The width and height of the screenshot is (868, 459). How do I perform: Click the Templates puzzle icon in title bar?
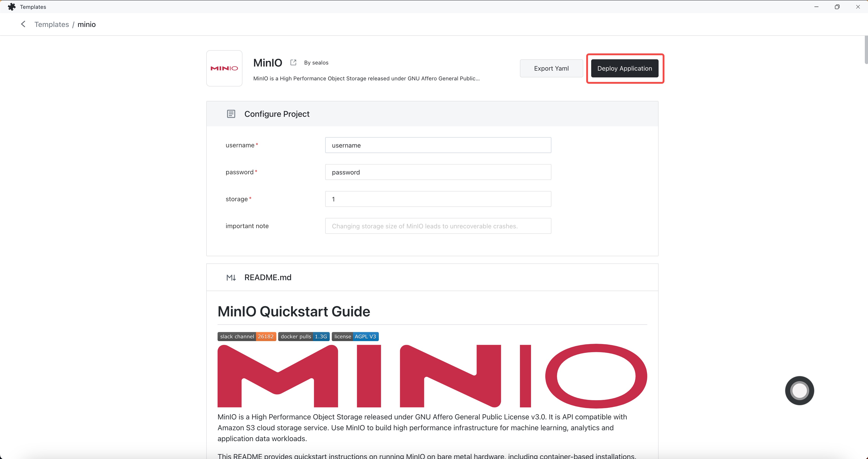pos(12,7)
